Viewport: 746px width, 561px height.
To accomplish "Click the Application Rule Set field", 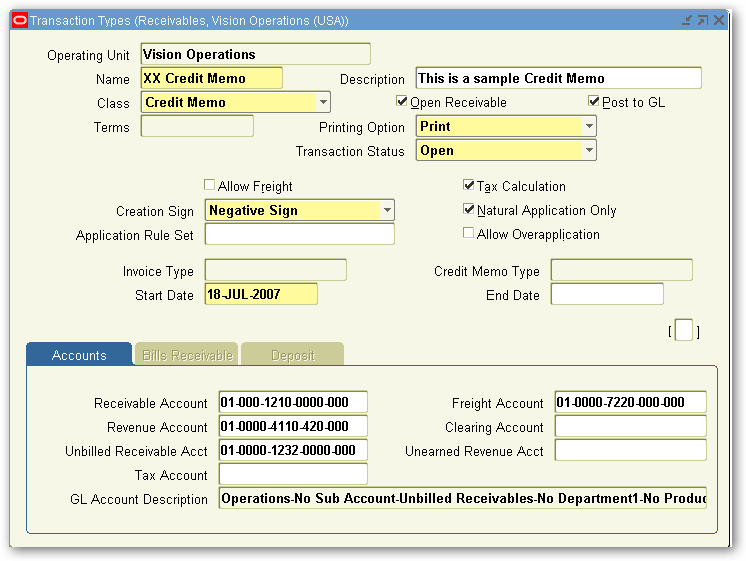I will click(x=300, y=235).
